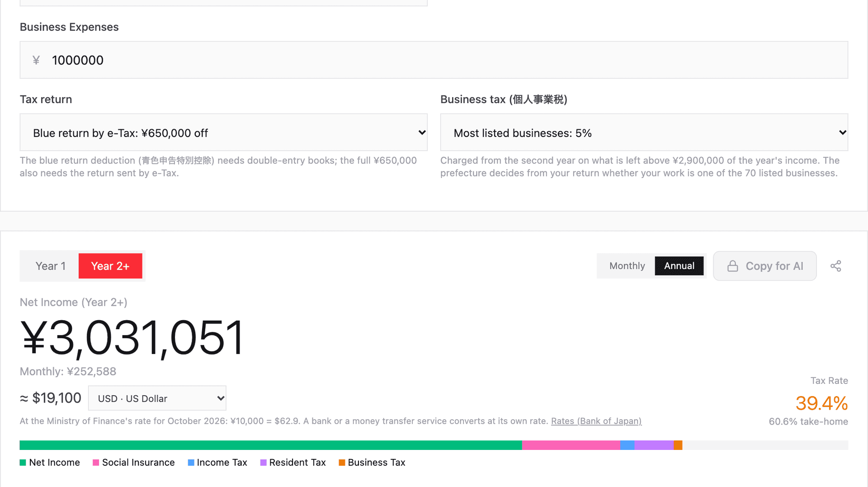Select Annual view
Viewport: 868px width, 487px height.
(679, 266)
